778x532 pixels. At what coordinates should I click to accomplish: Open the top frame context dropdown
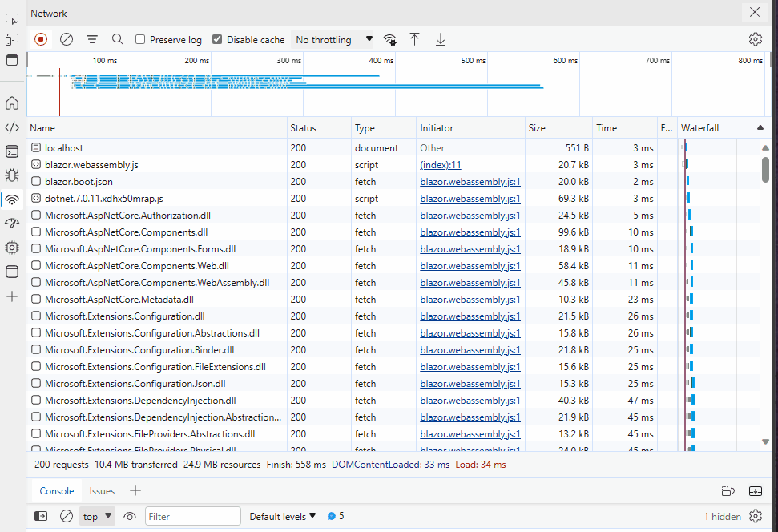pos(96,516)
